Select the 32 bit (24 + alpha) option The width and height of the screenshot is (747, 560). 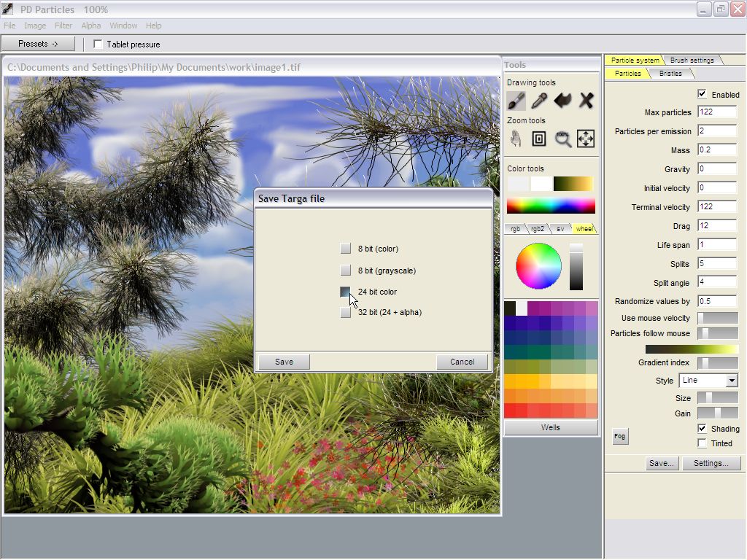(346, 313)
